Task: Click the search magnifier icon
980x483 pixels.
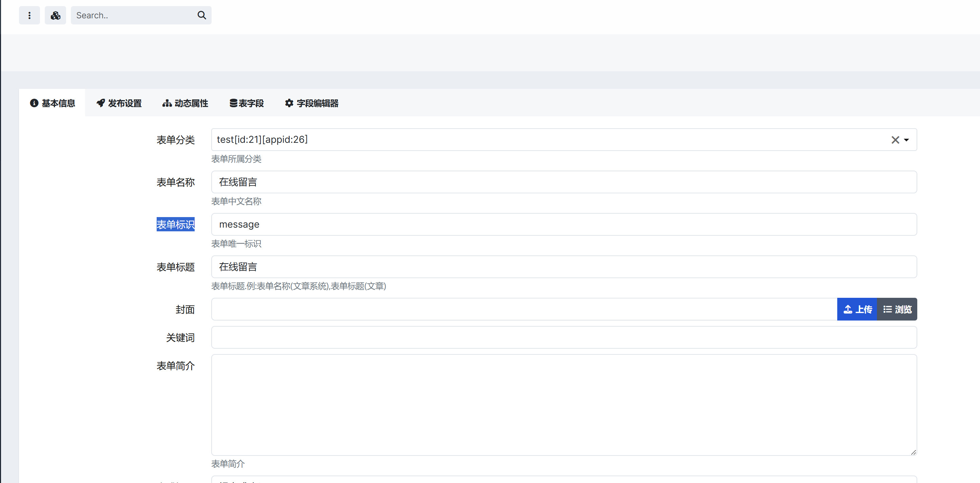Action: tap(202, 15)
